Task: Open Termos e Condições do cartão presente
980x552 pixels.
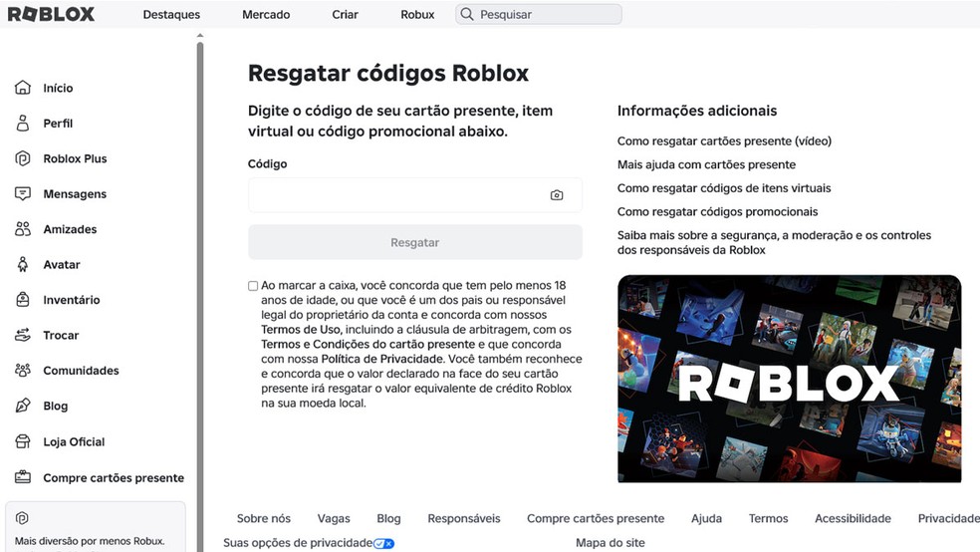Action: click(367, 345)
